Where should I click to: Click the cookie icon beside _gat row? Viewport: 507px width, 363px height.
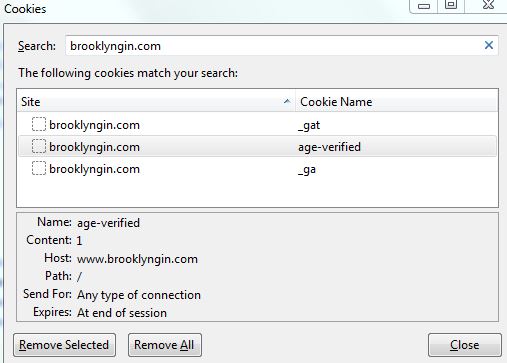point(39,124)
